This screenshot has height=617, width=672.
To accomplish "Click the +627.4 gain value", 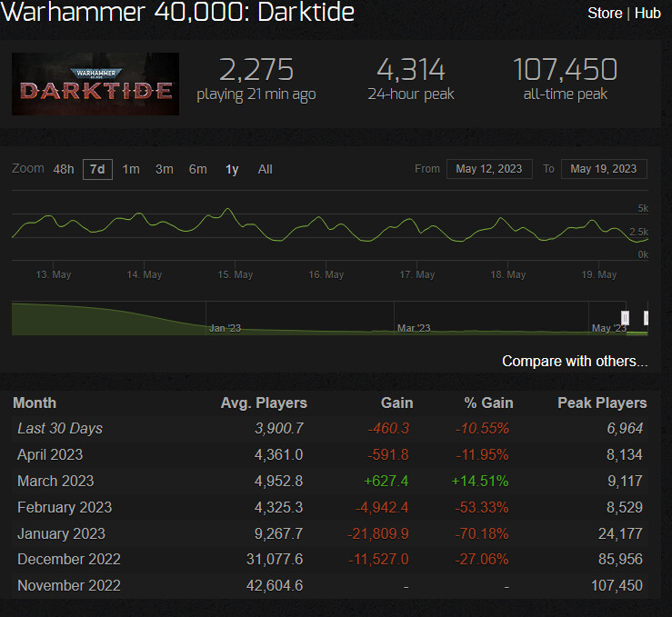I will coord(386,482).
